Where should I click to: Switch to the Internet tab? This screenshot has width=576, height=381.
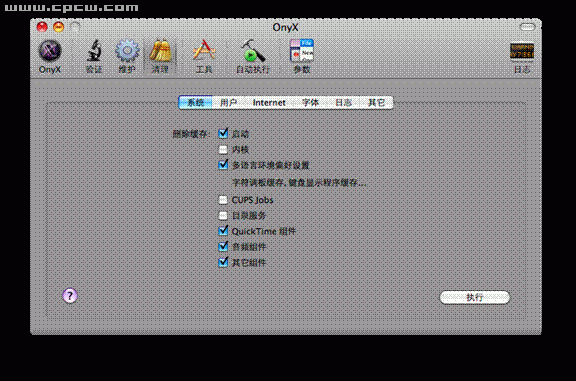(269, 103)
